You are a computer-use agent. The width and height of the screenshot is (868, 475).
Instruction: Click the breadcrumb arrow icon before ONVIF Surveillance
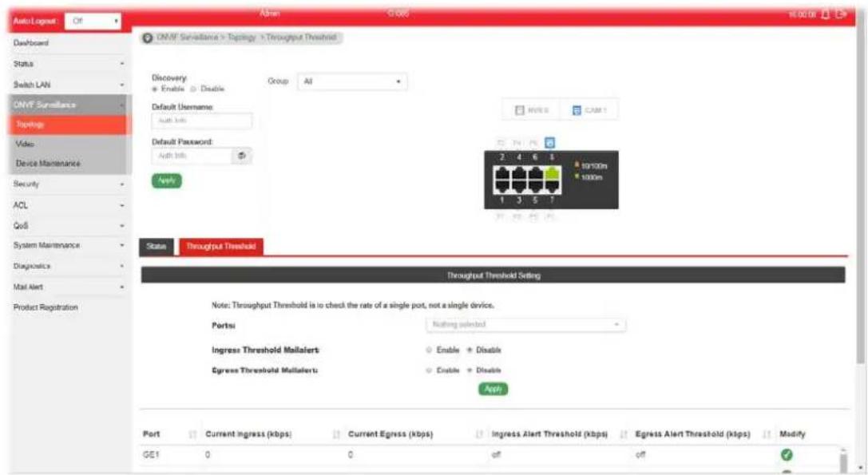pyautogui.click(x=147, y=38)
